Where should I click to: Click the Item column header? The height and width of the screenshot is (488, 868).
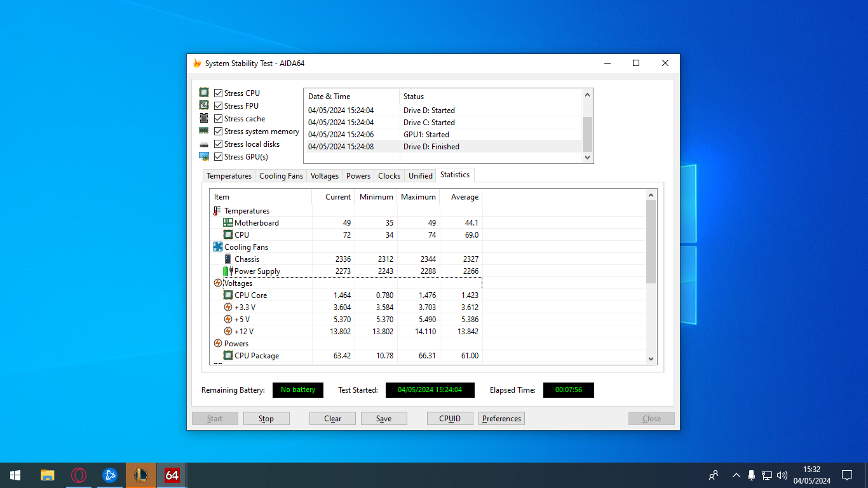(x=261, y=196)
